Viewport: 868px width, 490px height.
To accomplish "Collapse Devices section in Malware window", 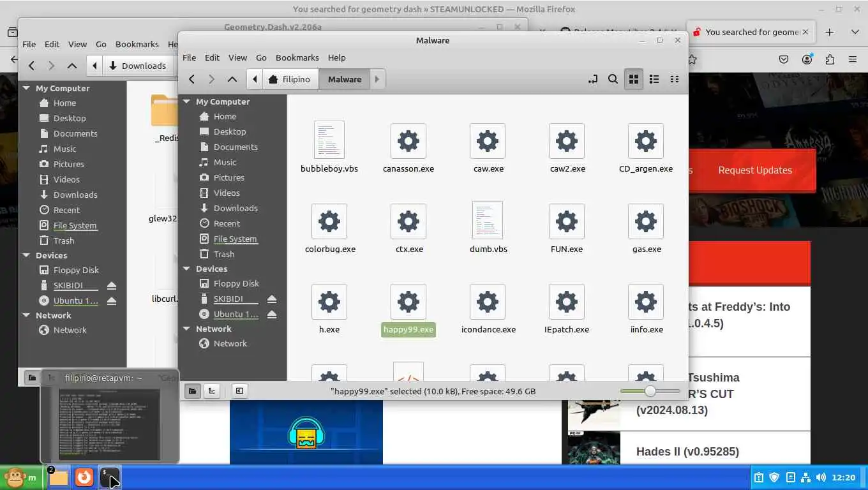I will [187, 269].
